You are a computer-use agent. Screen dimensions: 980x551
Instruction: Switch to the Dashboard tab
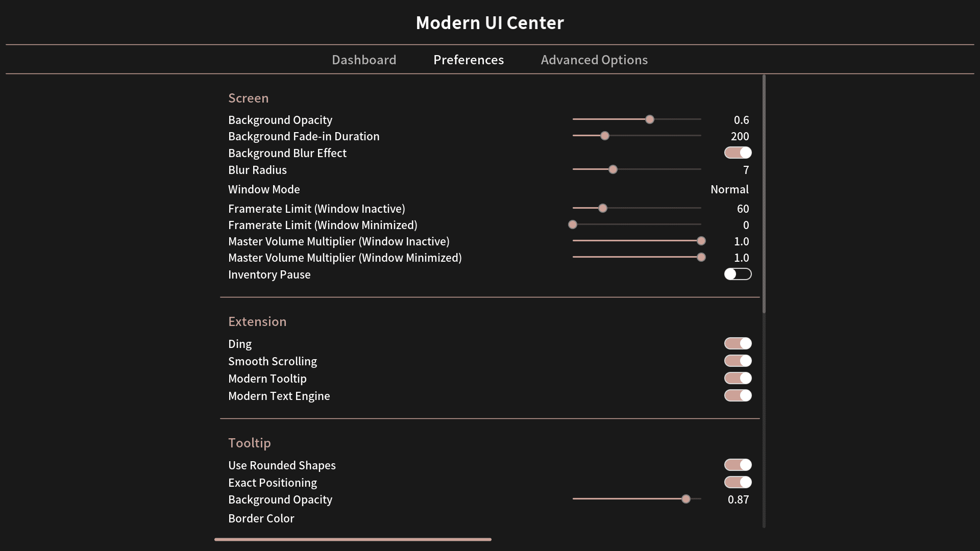(363, 59)
